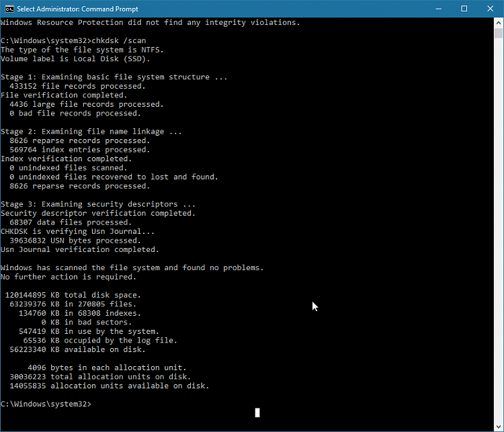
Task: Click '0 unindexed files scanned.'
Action: 69,168
